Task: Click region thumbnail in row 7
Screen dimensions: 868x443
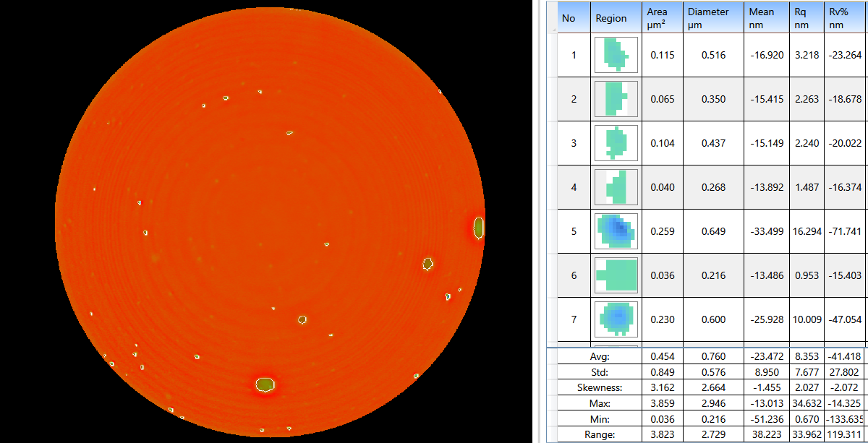Action: 616,319
